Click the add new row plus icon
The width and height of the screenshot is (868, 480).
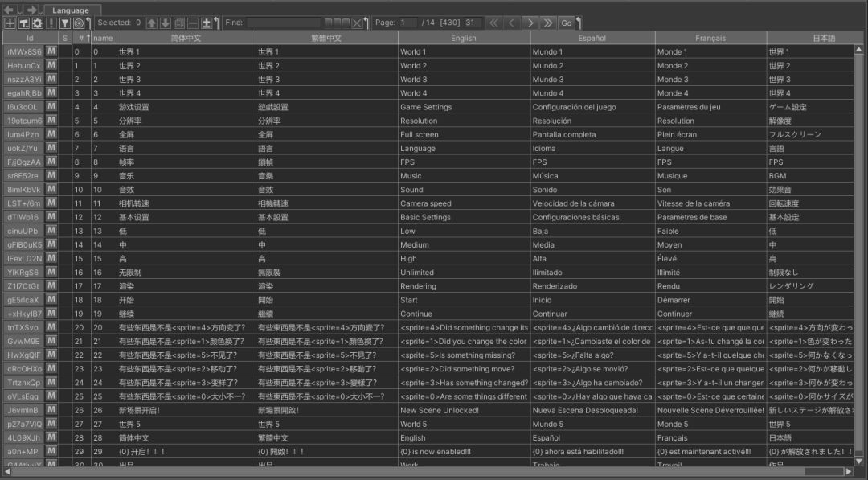(10, 23)
